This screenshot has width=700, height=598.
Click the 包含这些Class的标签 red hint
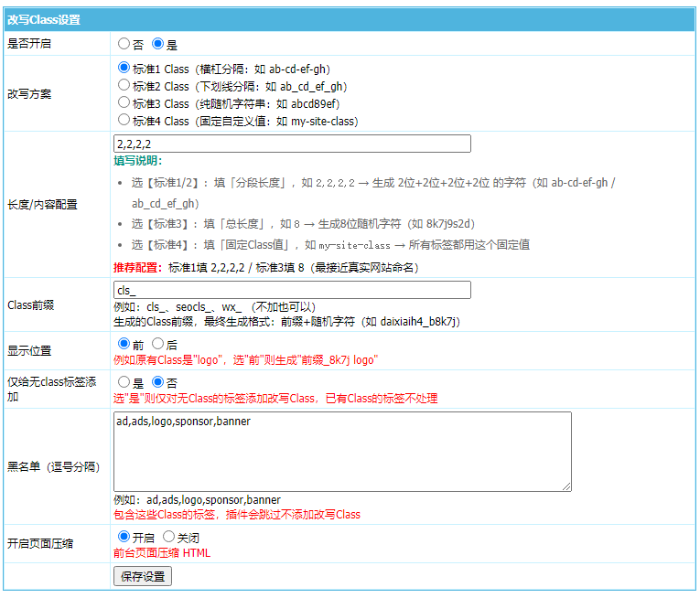tap(237, 515)
